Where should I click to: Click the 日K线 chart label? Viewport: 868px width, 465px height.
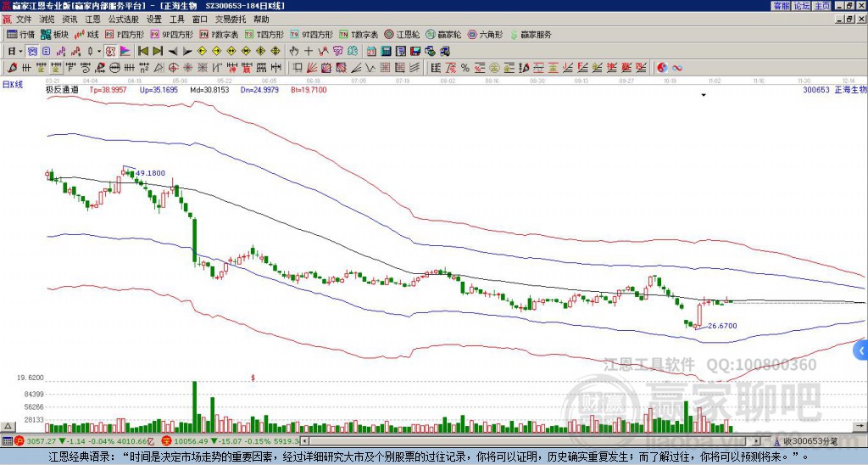coord(13,84)
